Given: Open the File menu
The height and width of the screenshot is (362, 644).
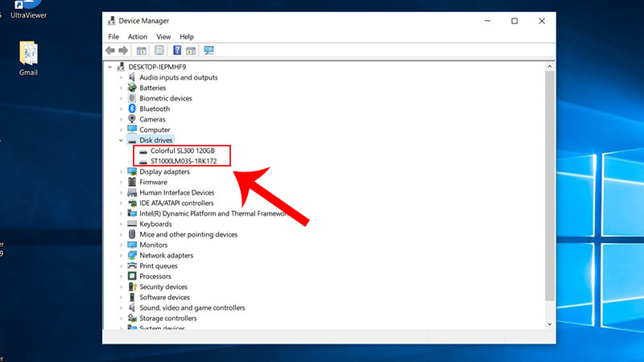Looking at the screenshot, I should tap(114, 37).
